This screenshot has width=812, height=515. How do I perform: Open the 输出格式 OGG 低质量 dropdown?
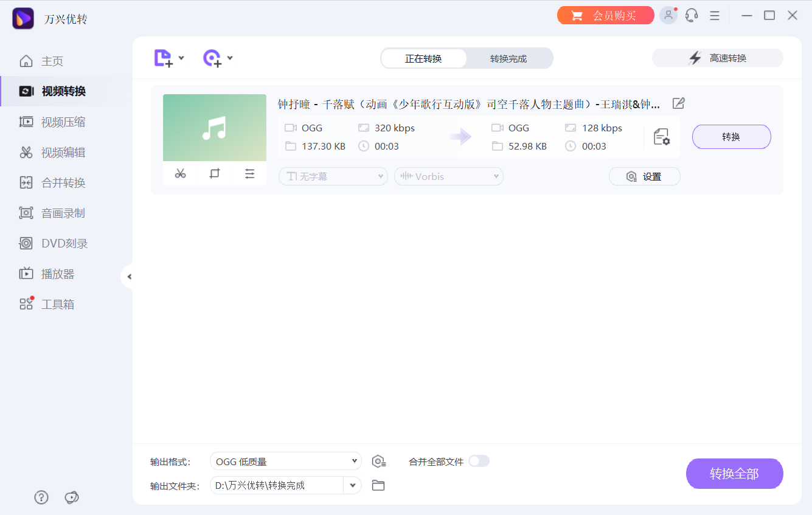pyautogui.click(x=285, y=461)
